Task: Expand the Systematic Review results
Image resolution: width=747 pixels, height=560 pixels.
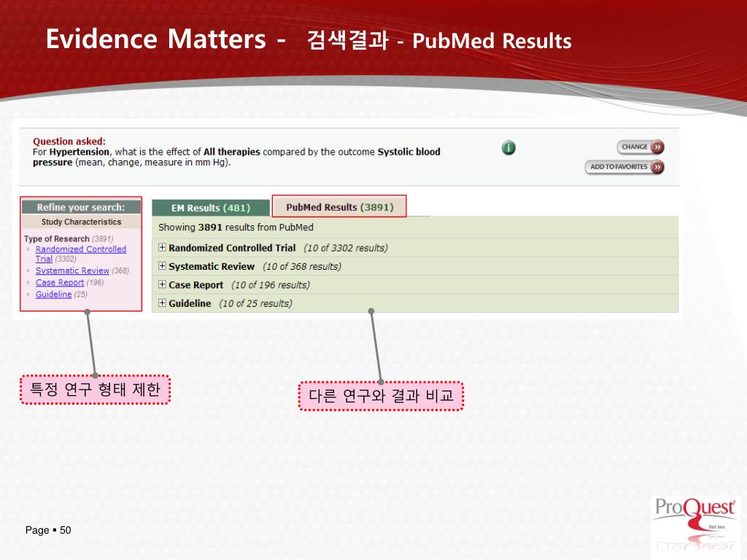Action: 163,266
